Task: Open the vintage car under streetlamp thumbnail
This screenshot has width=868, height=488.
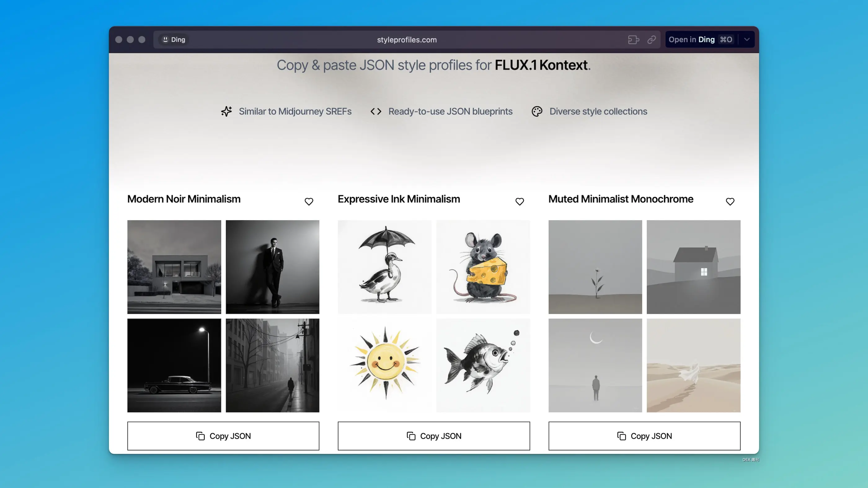Action: [174, 365]
